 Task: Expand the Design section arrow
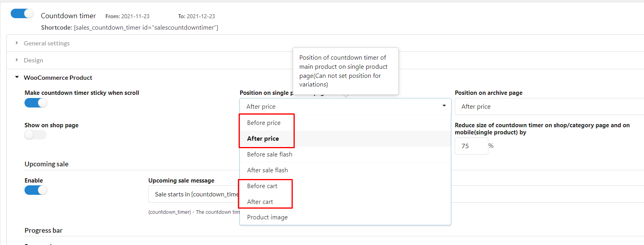click(x=17, y=60)
